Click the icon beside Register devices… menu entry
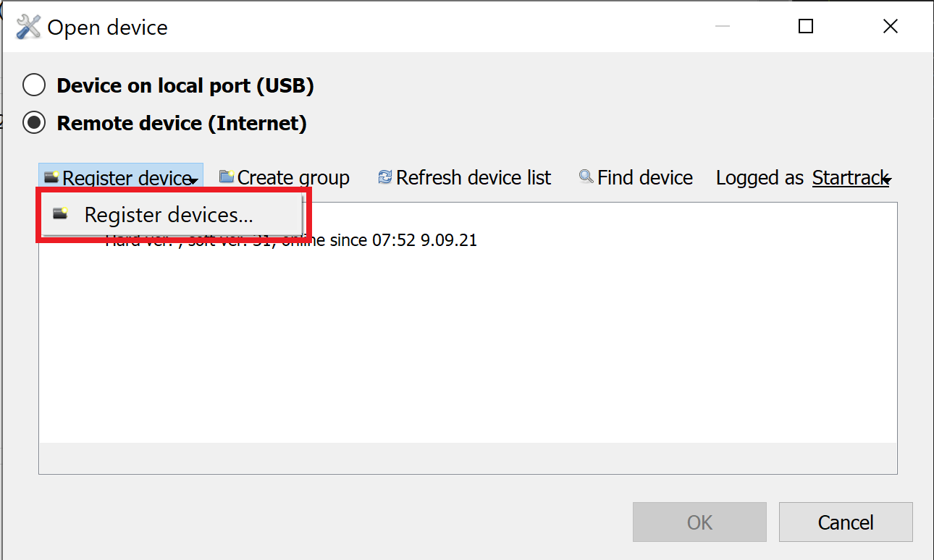 click(61, 214)
